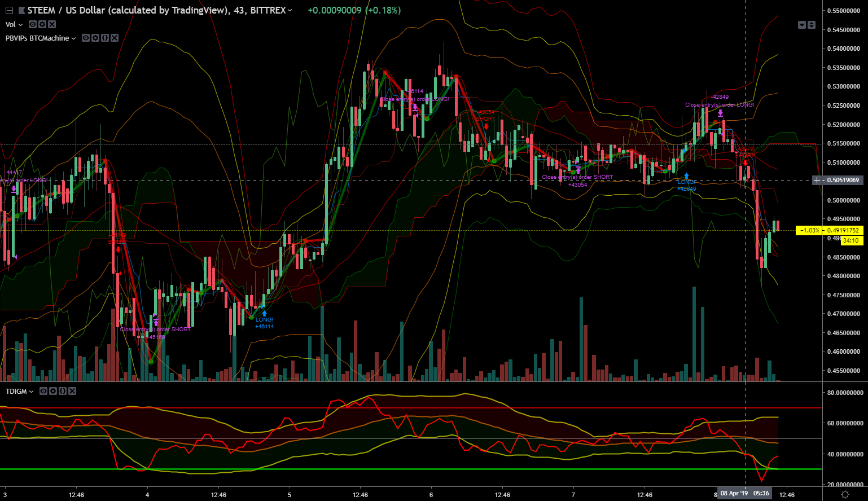Expand the Vol indicator dropdown arrow
868x501 pixels.
click(x=21, y=25)
